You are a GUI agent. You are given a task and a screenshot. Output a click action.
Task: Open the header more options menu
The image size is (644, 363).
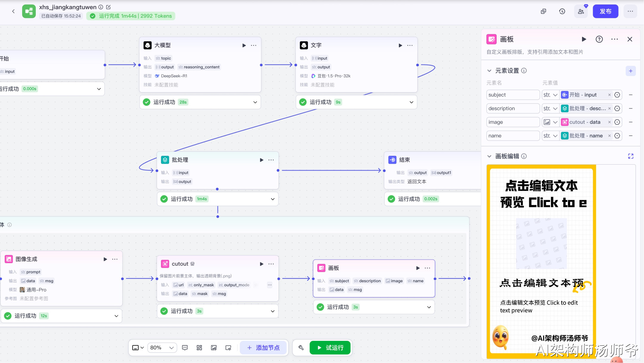[x=630, y=11]
